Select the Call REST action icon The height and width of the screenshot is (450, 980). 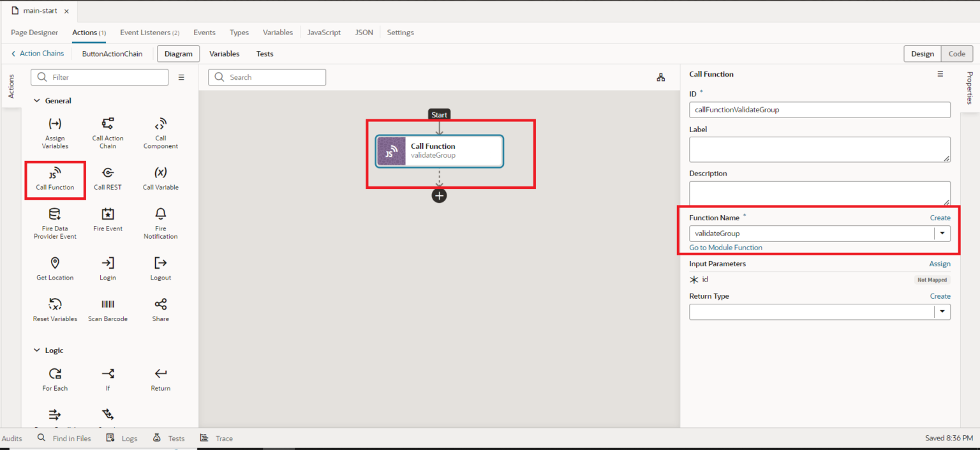pyautogui.click(x=107, y=177)
